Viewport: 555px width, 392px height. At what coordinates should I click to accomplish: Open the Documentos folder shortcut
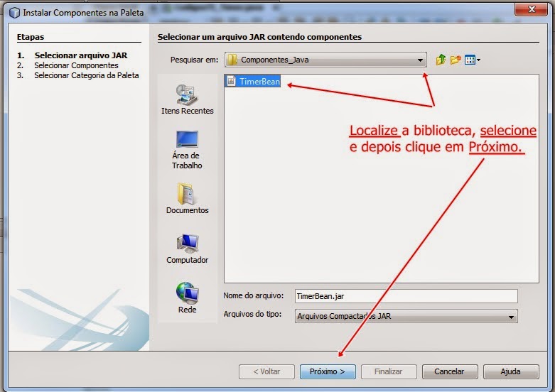tap(187, 199)
